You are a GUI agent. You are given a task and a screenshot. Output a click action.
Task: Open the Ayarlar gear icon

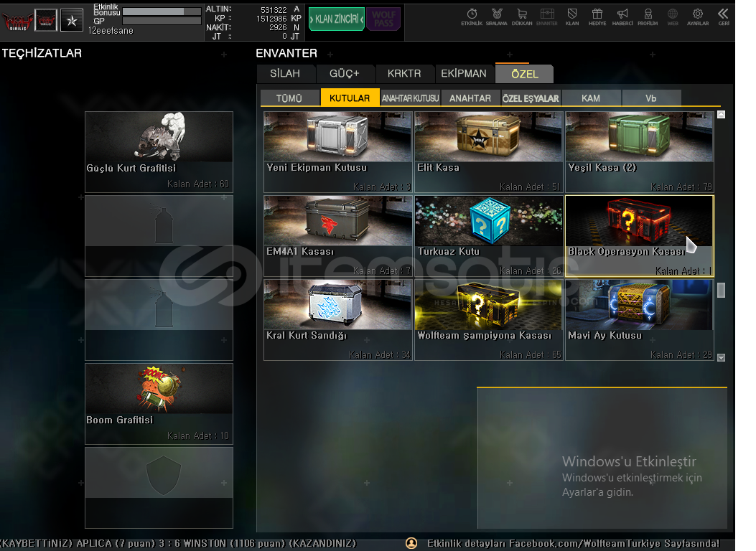698,17
